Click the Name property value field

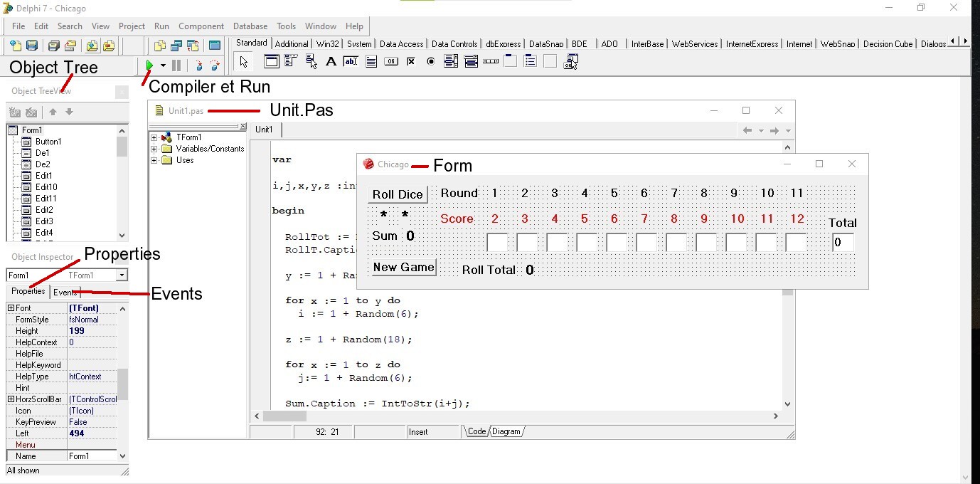pyautogui.click(x=92, y=456)
